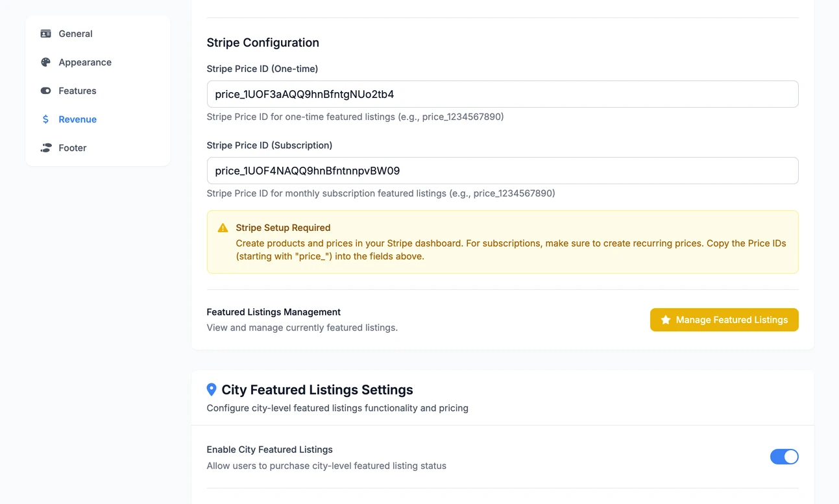Click the Stripe Price ID (Subscription) label

coord(269,145)
